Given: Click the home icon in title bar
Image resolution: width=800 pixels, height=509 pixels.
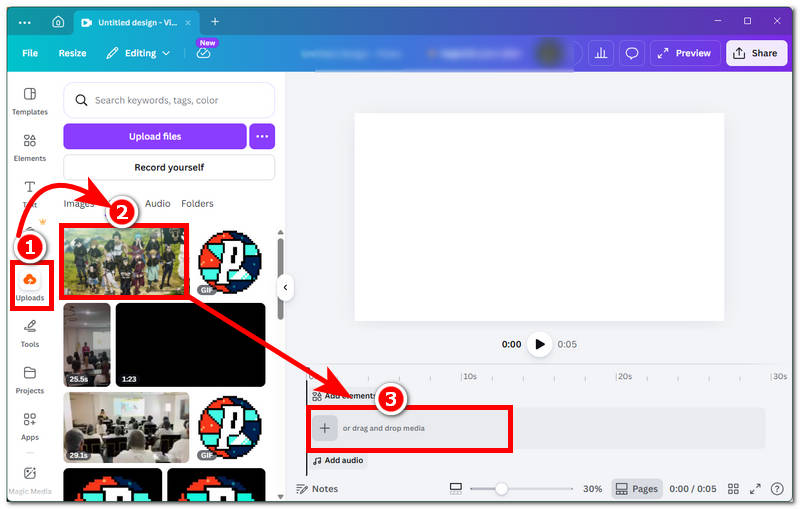Looking at the screenshot, I should pyautogui.click(x=58, y=21).
